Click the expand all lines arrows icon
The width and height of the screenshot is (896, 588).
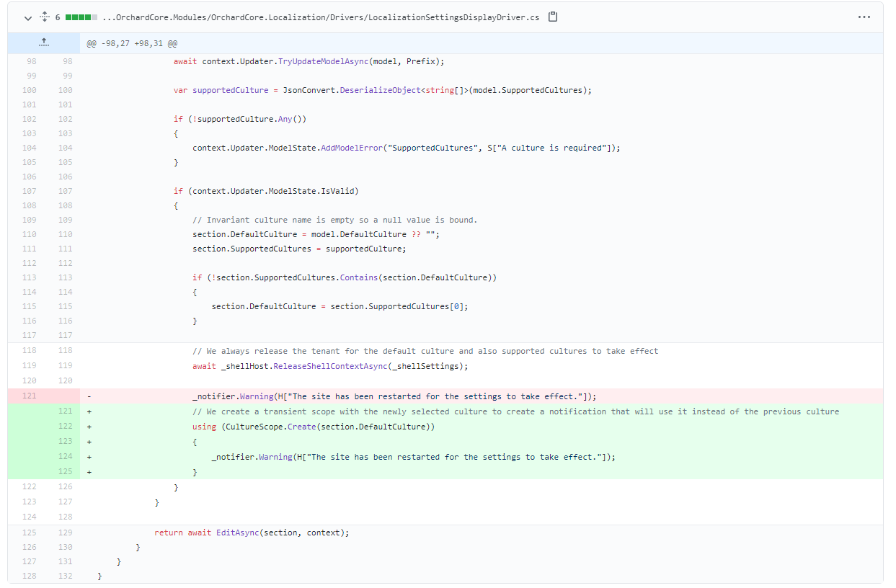tap(44, 17)
